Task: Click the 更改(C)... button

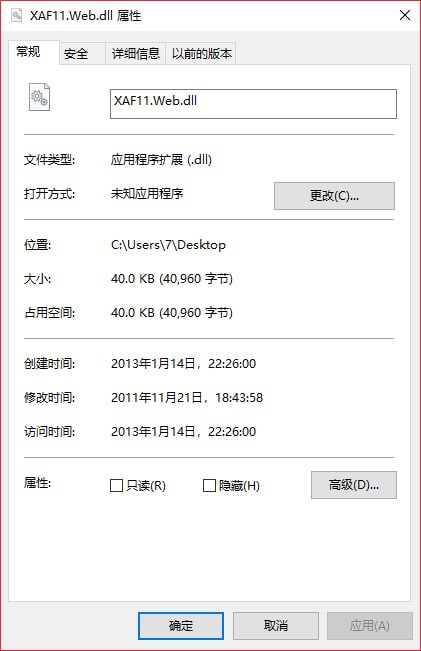Action: click(334, 196)
